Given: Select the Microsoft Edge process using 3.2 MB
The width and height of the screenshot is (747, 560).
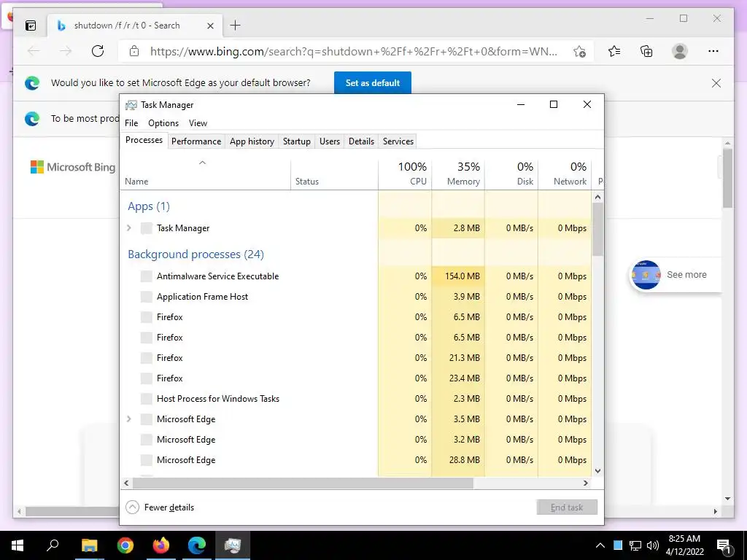Looking at the screenshot, I should pyautogui.click(x=356, y=440).
